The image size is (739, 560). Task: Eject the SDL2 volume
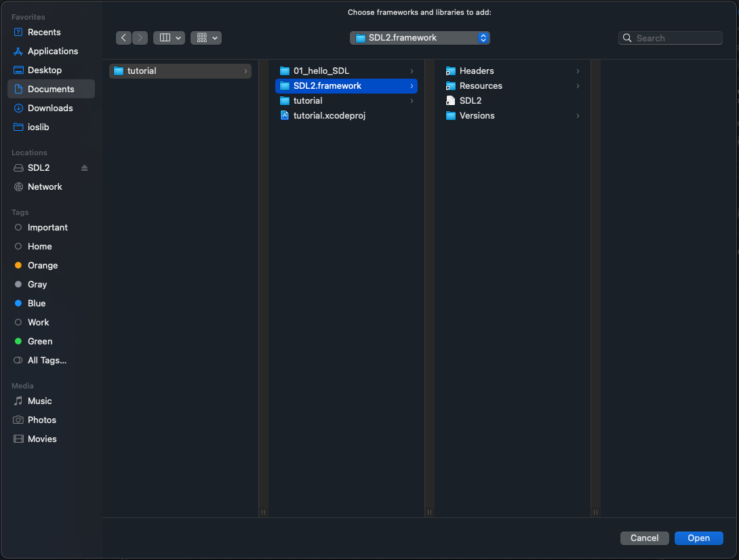(x=84, y=168)
